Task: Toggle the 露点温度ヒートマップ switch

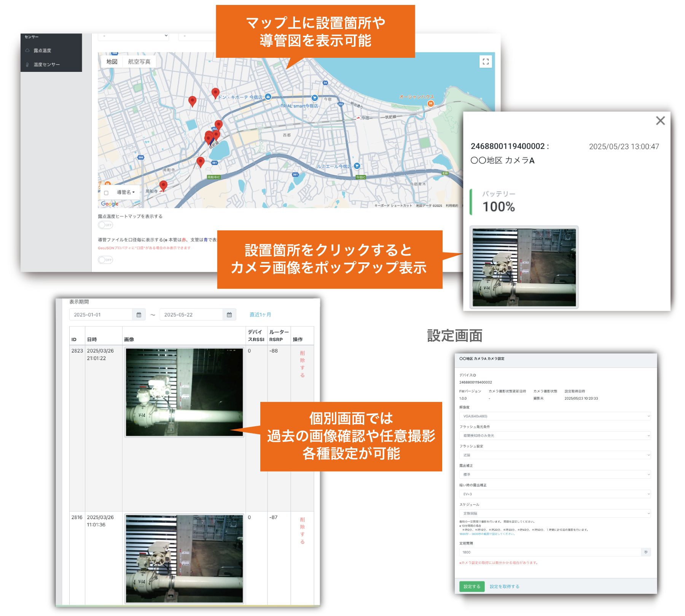Action: pyautogui.click(x=105, y=225)
